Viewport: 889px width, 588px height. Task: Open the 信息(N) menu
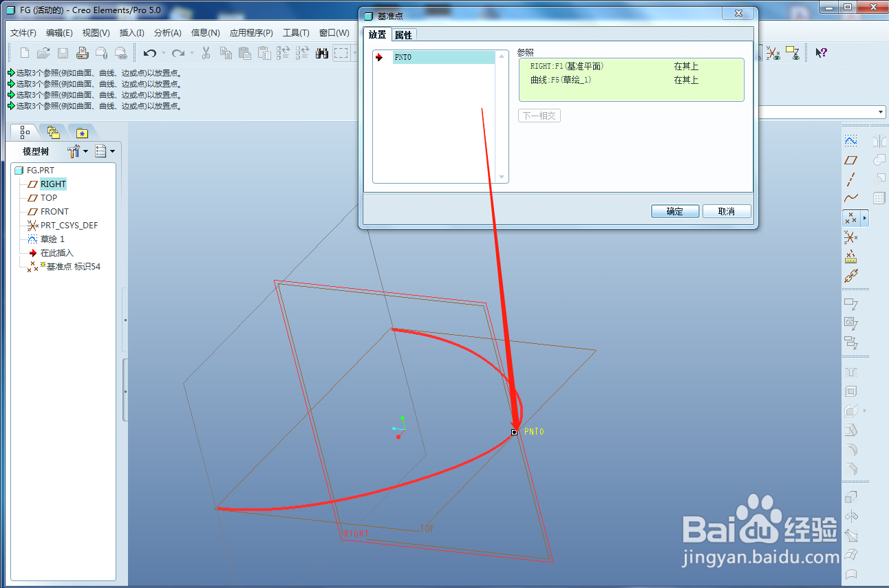[x=205, y=33]
